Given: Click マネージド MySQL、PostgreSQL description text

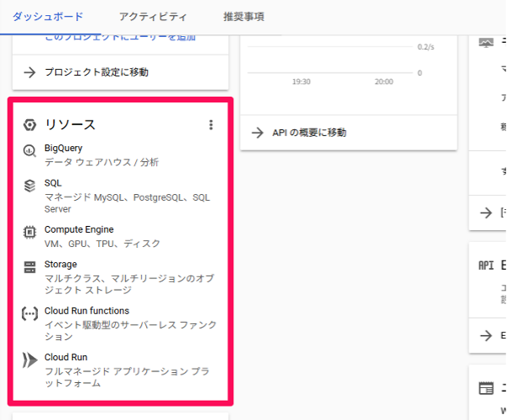Looking at the screenshot, I should click(127, 203).
